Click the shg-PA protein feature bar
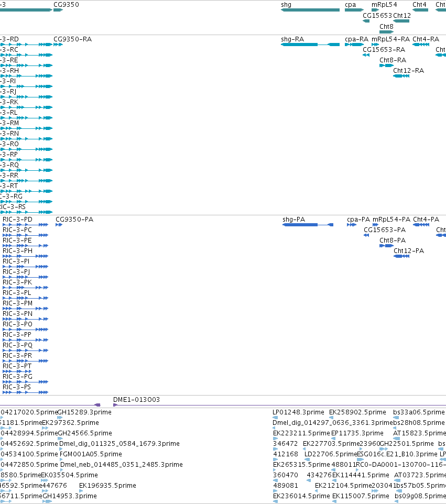The width and height of the screenshot is (446, 504). tap(308, 225)
